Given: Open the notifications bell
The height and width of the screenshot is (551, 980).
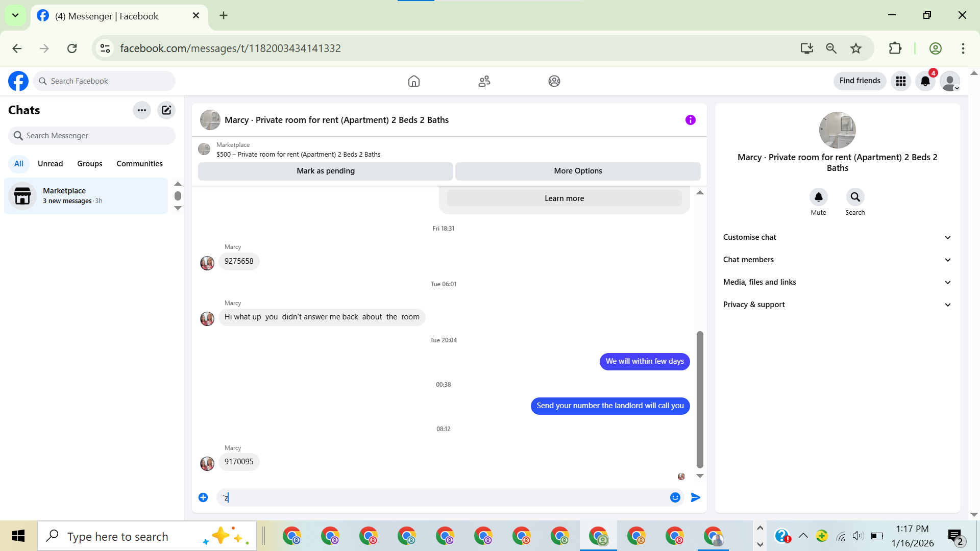Looking at the screenshot, I should (x=925, y=81).
